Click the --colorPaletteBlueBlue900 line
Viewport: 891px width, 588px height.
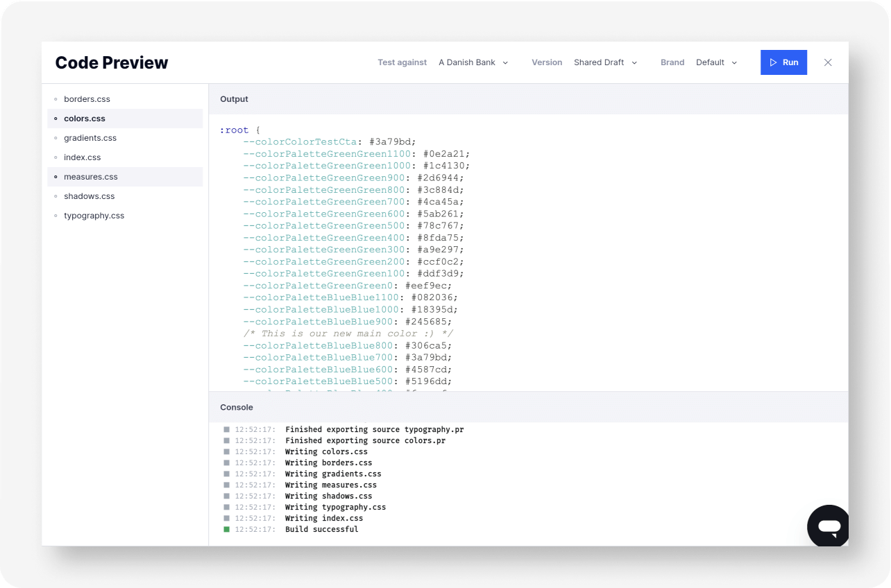pyautogui.click(x=348, y=321)
